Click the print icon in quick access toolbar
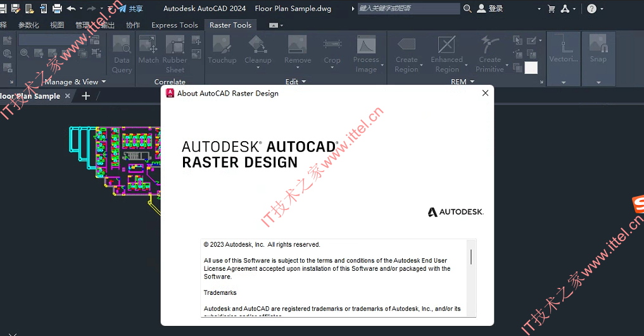Viewport: 644px width, 336px height. click(x=57, y=8)
